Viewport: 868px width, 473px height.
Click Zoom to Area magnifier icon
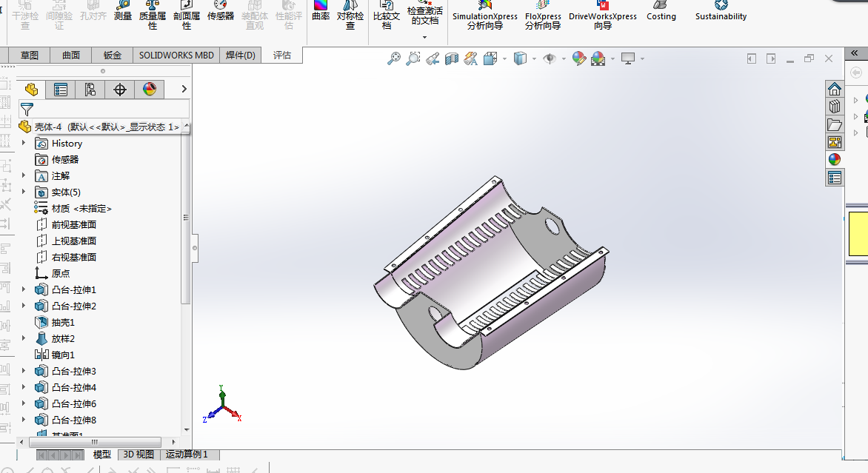tap(413, 58)
